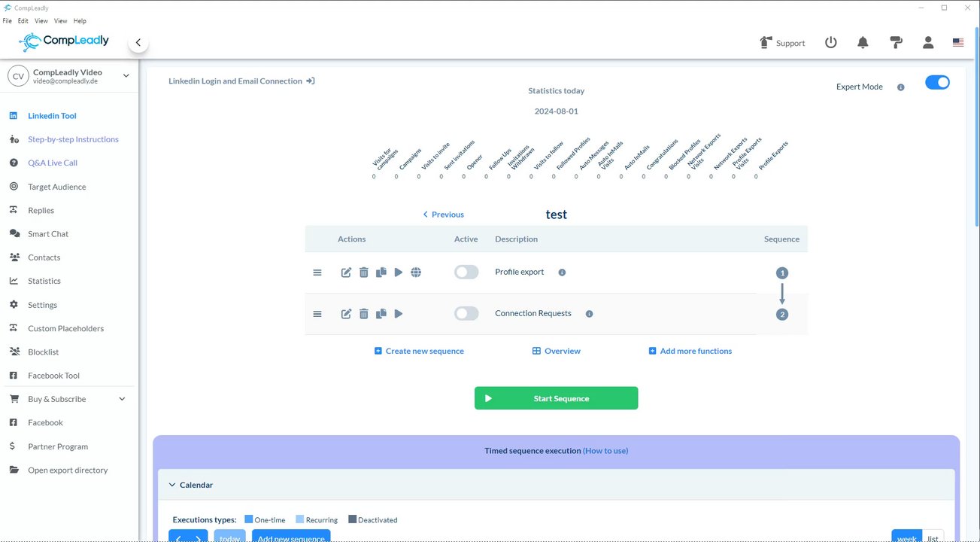Viewport: 980px width, 542px height.
Task: Show info for Connection Requests
Action: point(589,314)
